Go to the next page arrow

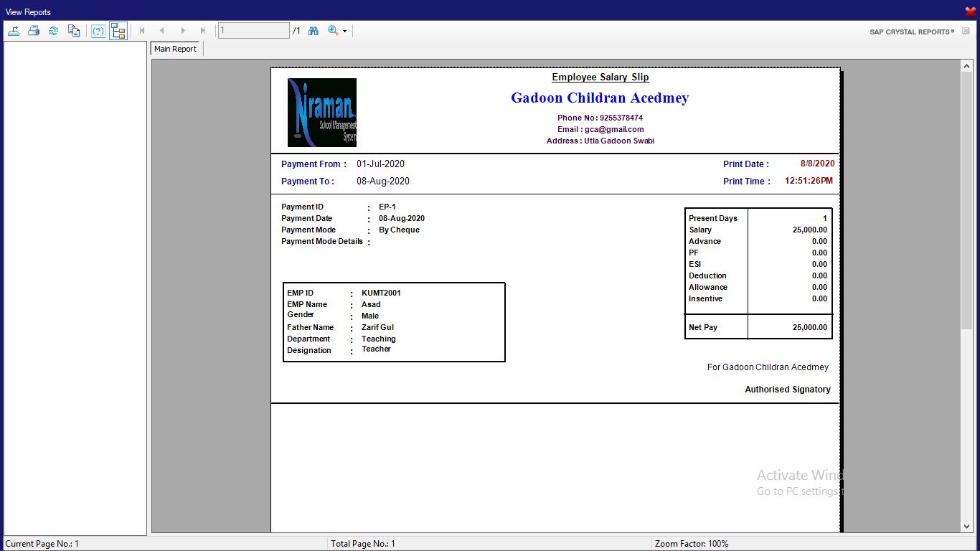click(183, 31)
